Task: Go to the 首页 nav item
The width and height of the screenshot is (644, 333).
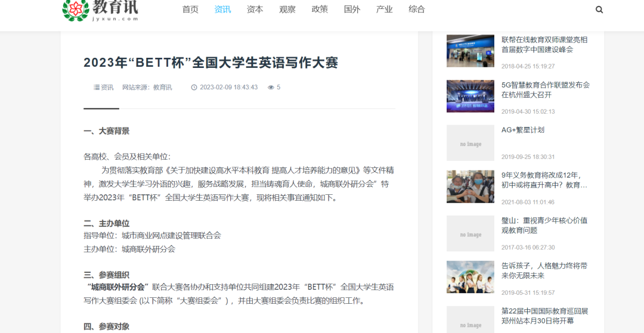Action: click(x=190, y=10)
